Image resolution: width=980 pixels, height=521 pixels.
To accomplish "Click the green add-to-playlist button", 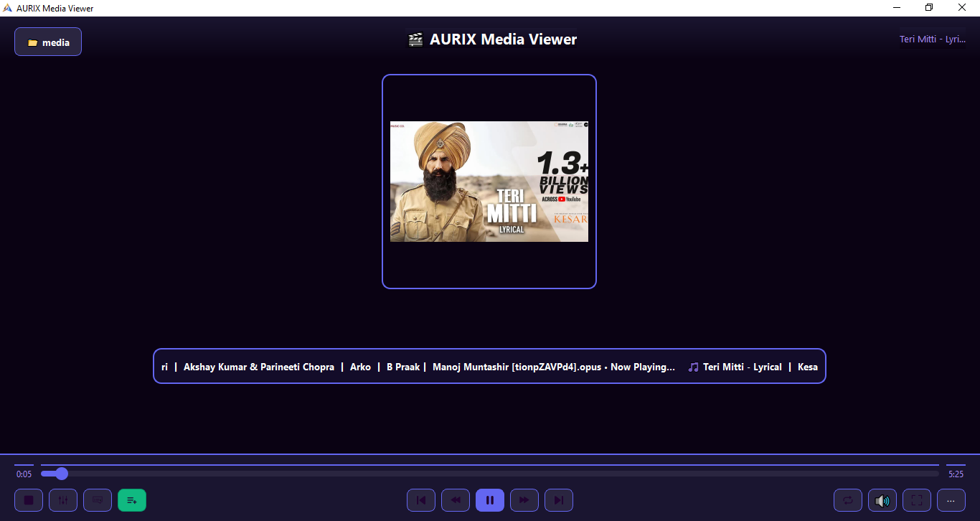I will pyautogui.click(x=132, y=500).
